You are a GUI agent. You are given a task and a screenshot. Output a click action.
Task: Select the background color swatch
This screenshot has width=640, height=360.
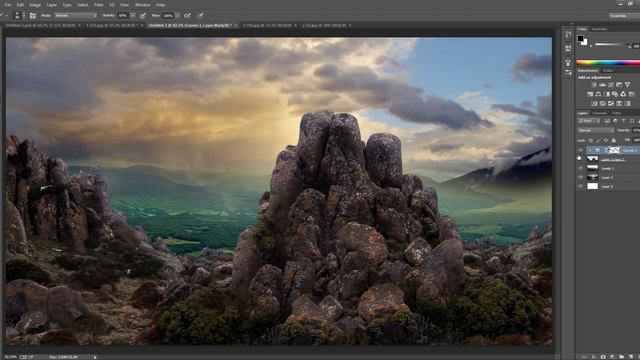584,42
